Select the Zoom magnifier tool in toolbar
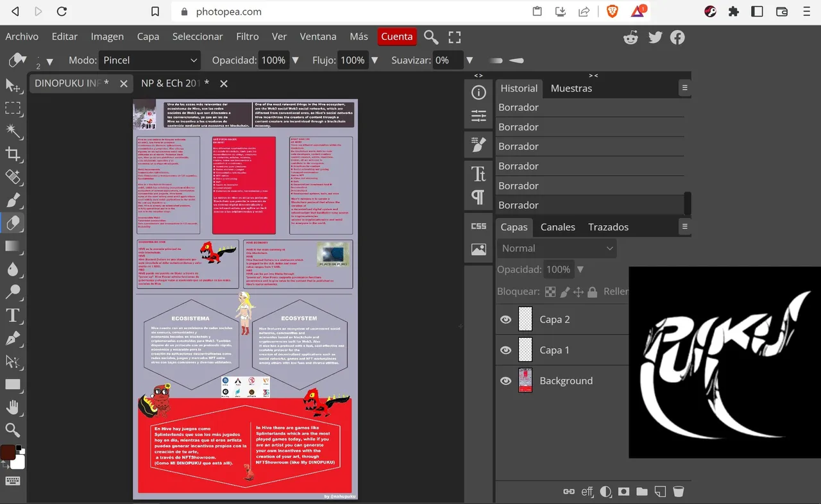 coord(13,430)
